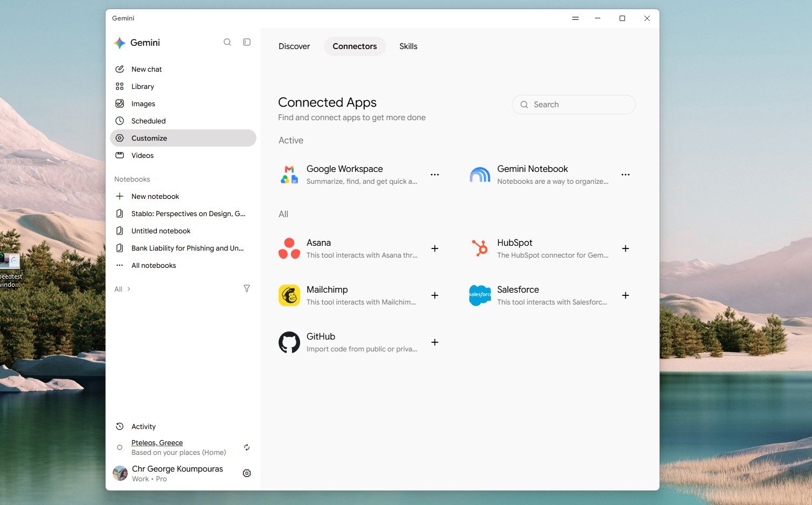Open the Stablo: Perspectives on Design notebook
812x505 pixels.
(x=183, y=213)
